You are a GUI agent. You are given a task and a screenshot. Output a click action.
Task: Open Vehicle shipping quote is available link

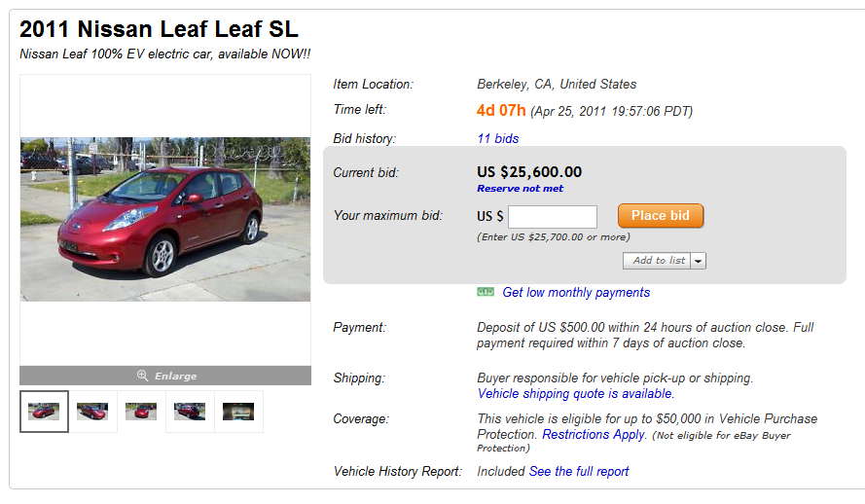tap(575, 394)
